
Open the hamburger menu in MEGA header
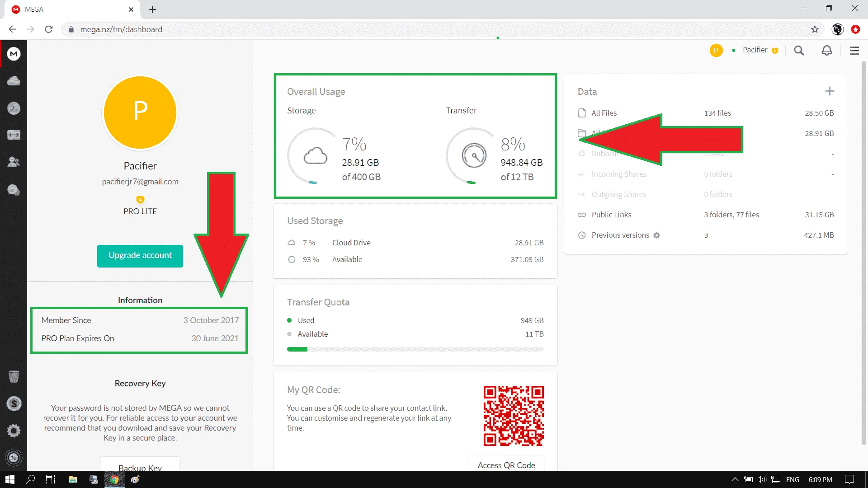point(854,51)
